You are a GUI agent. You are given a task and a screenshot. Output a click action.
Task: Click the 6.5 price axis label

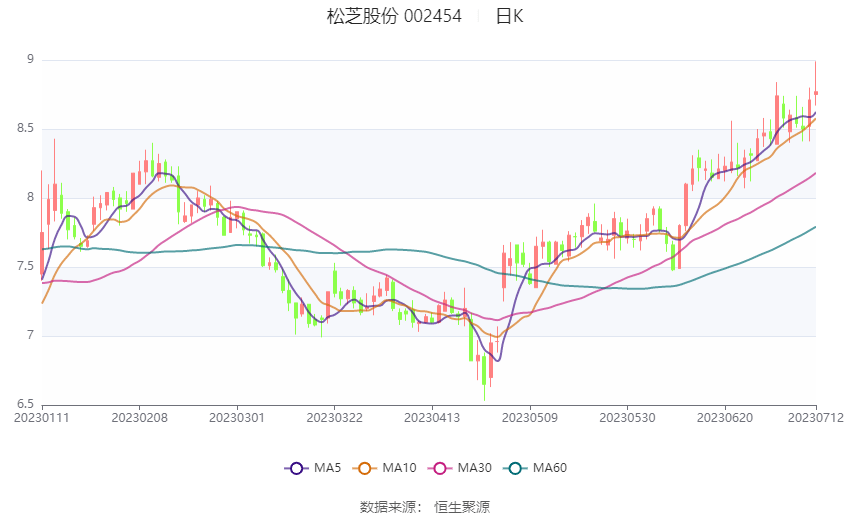[24, 404]
